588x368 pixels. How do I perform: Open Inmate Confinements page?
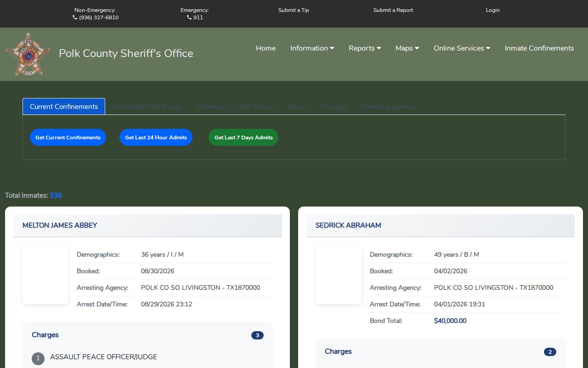point(539,48)
